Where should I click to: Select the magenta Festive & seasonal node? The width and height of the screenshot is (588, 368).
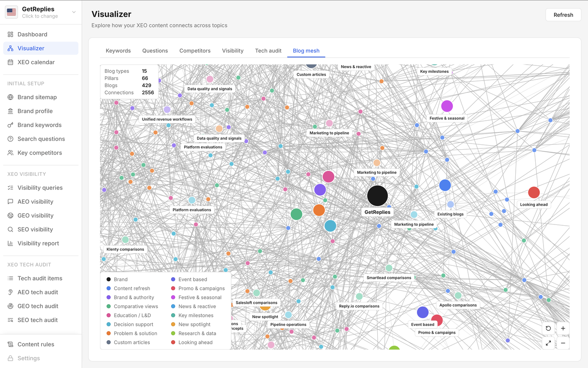click(447, 106)
